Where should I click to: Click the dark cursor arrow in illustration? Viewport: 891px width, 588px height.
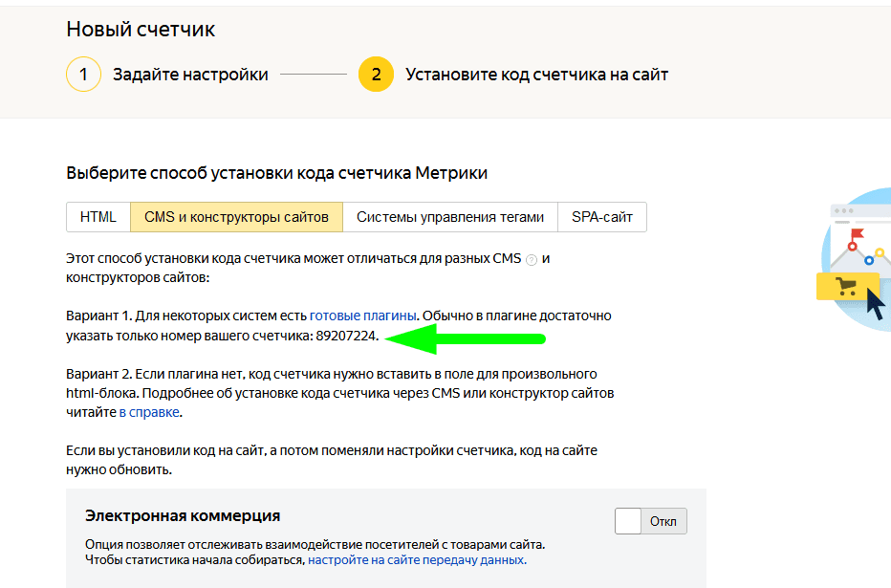point(875,302)
